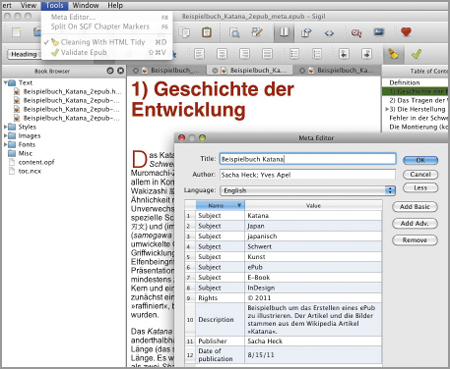Click the Remove button

point(415,240)
